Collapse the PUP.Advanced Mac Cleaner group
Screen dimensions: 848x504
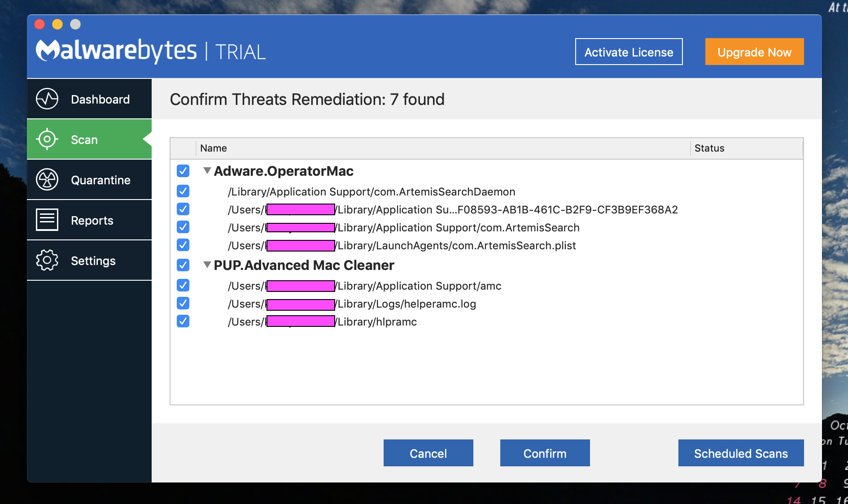[x=207, y=265]
